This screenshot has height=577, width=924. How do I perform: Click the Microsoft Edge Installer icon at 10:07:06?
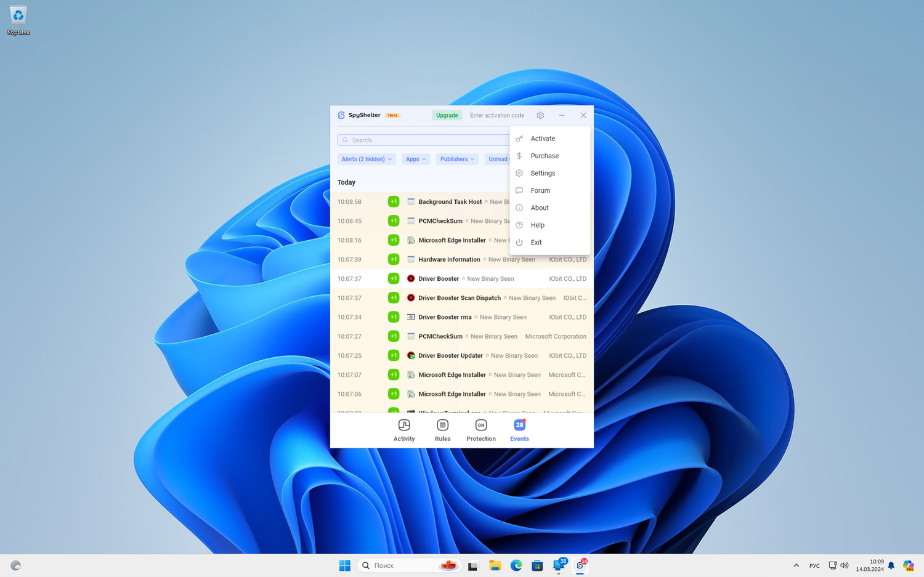coord(411,394)
